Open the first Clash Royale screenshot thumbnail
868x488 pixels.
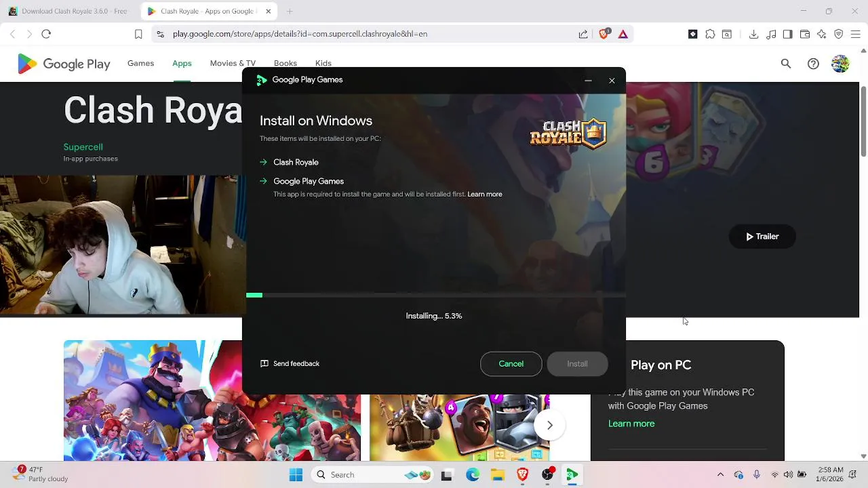(x=212, y=401)
